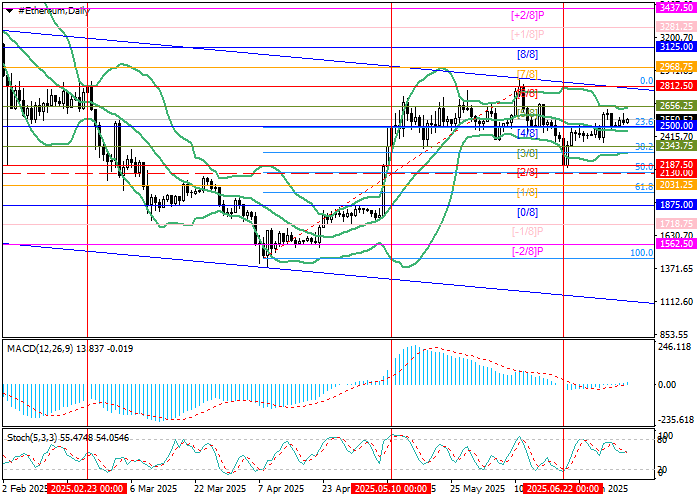Click the MACD(12,26,9) indicator label
Image resolution: width=700 pixels, height=500 pixels.
point(38,346)
